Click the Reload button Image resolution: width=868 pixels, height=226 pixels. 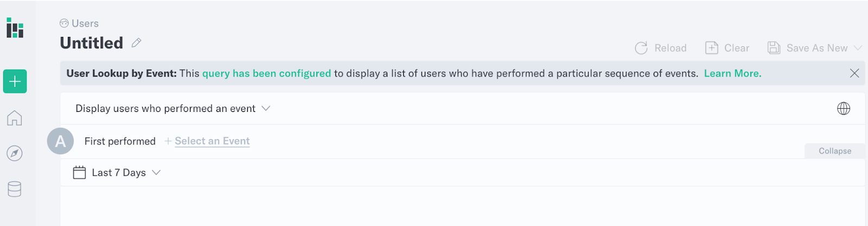click(x=661, y=48)
